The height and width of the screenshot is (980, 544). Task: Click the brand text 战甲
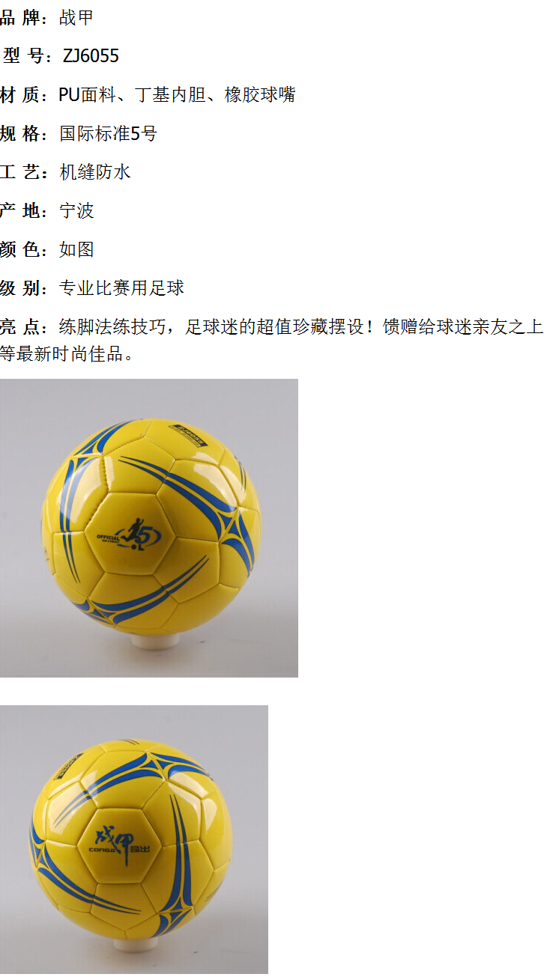pos(76,18)
